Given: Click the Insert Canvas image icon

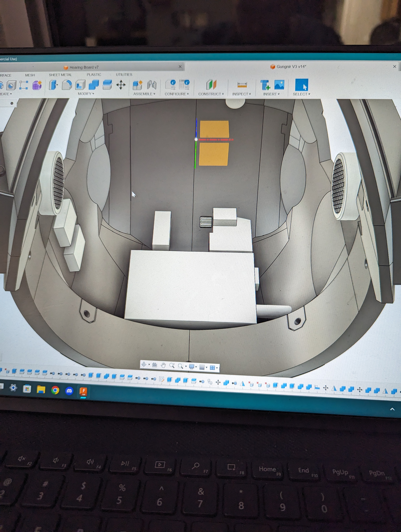Looking at the screenshot, I should 279,85.
